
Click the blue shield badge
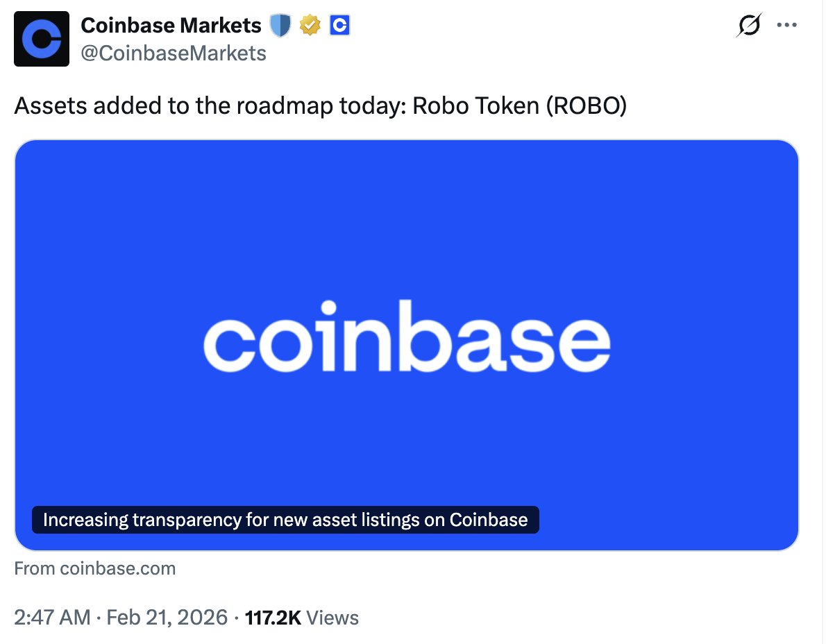point(280,26)
